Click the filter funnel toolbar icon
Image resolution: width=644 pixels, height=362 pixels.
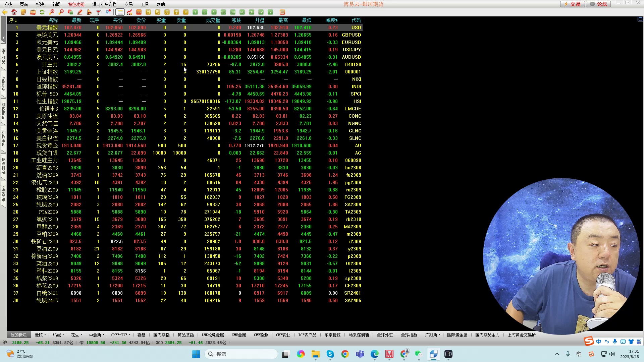click(x=99, y=12)
